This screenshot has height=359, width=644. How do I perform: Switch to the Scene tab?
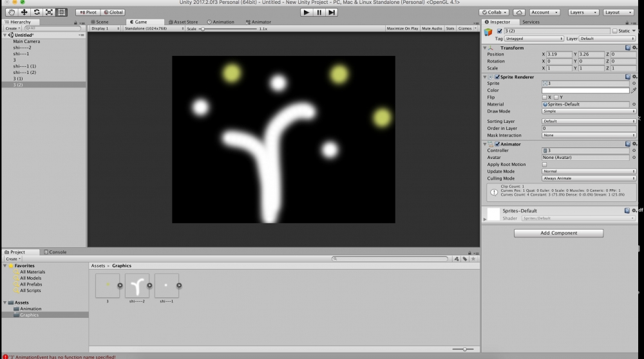[x=100, y=22]
